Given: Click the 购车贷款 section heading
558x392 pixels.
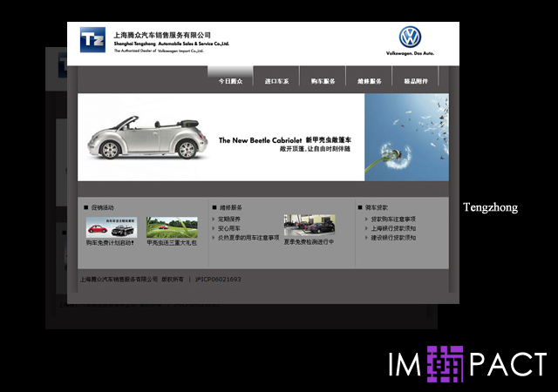Looking at the screenshot, I should pyautogui.click(x=377, y=207).
